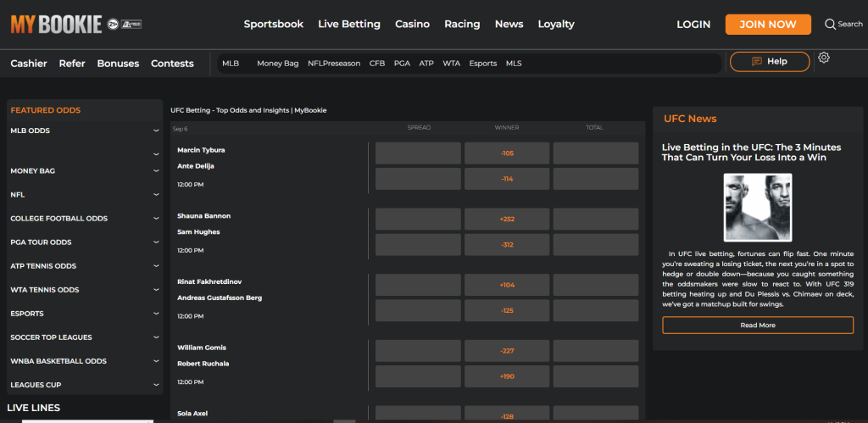The image size is (868, 423).
Task: Select Money Bag in quick bar
Action: click(277, 64)
